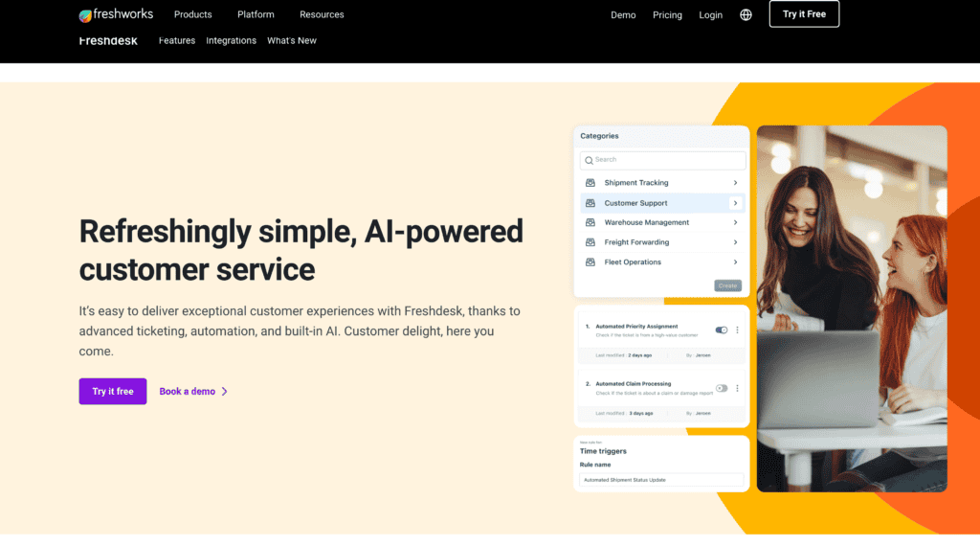Click the Login link
Screen dimensions: 980x546
711,15
